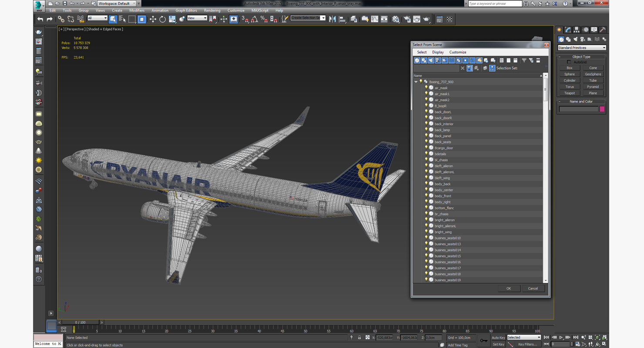The height and width of the screenshot is (348, 644).
Task: Open the reference coordinate View dropdown
Action: pos(197,18)
